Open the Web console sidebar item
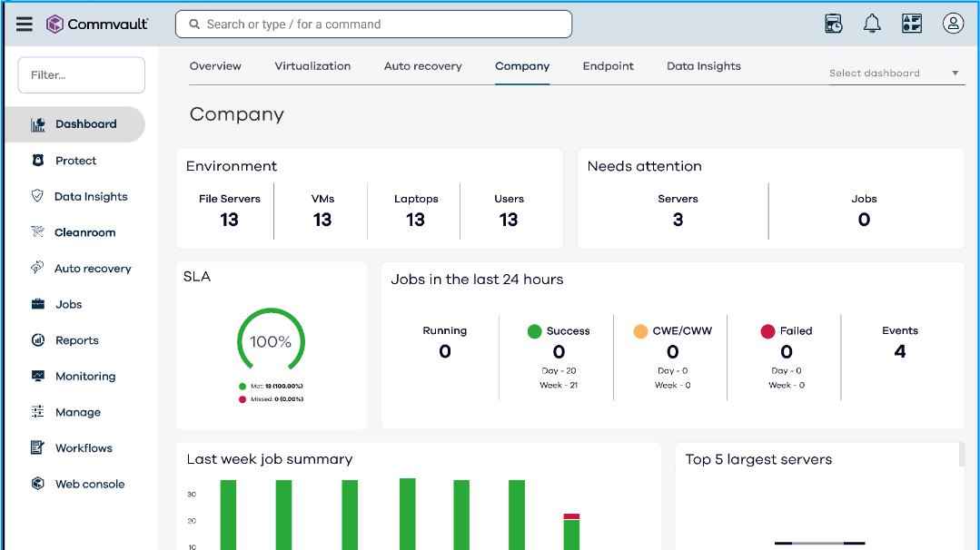The image size is (980, 550). [x=89, y=484]
